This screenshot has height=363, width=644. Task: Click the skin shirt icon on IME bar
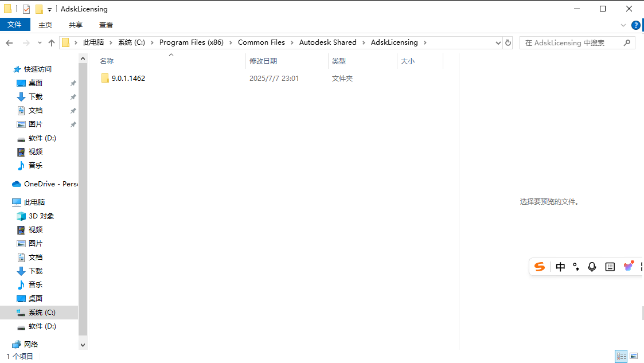pos(628,266)
